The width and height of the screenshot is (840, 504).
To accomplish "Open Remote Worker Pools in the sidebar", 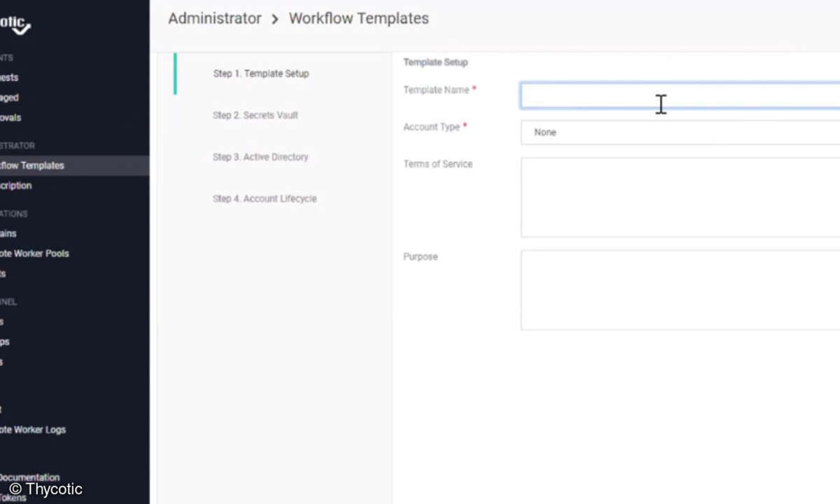I will tap(34, 253).
